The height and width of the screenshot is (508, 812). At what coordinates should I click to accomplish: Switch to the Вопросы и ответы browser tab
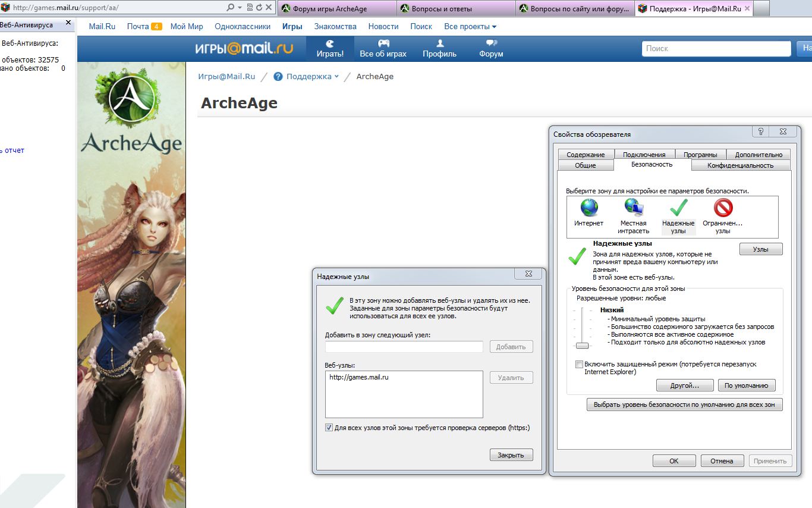tap(456, 8)
